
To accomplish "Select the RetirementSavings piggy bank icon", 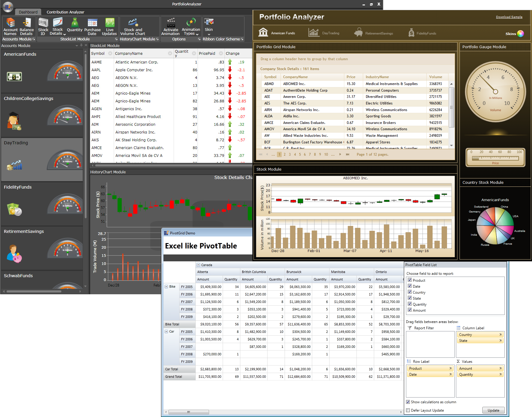I will click(x=14, y=254).
